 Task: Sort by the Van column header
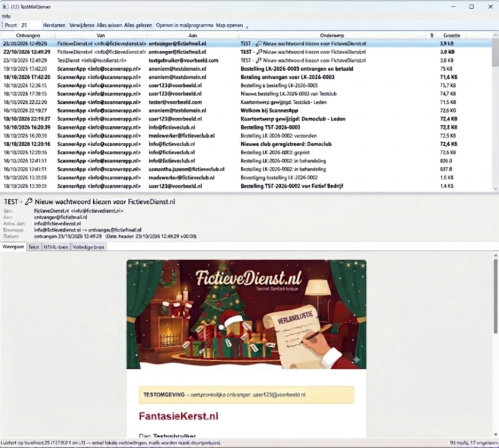100,36
